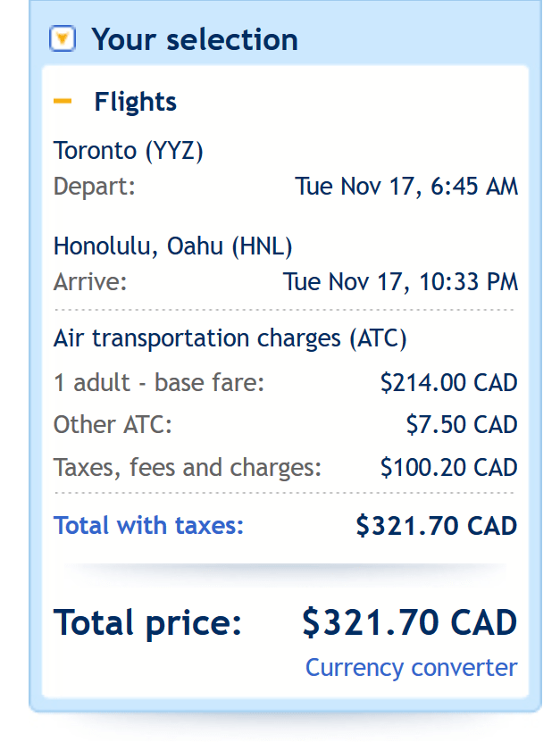Viewport: 560px width, 742px height.
Task: Click the Depart time Tue Nov 17, 6:45 AM
Action: pos(407,187)
